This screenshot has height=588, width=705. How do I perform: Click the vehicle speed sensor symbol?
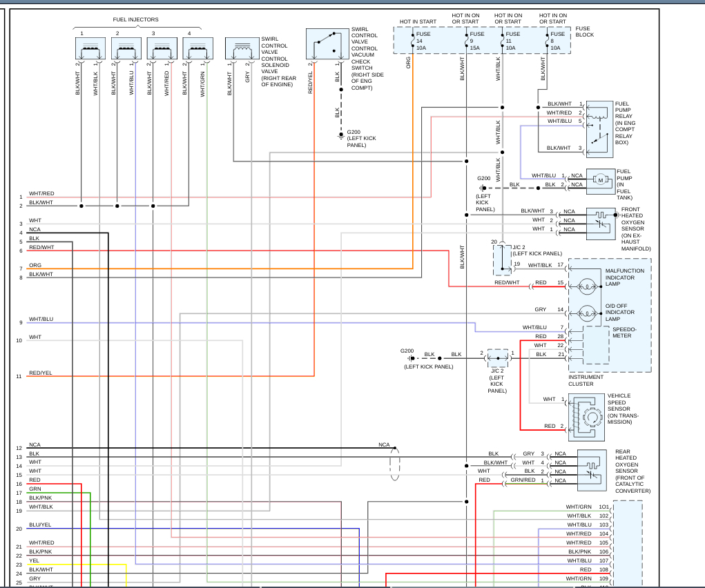586,417
